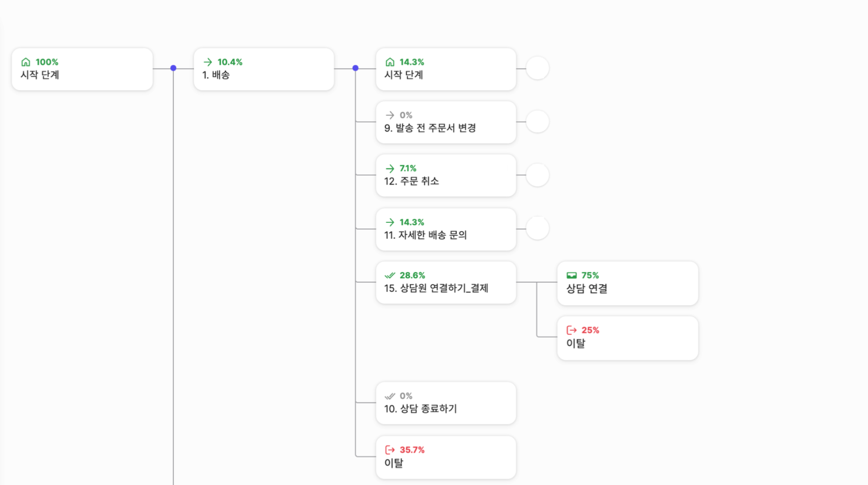Expand circle next to 9. 발송 전 주문서 변경
Screen dimensions: 868x485
tap(537, 122)
